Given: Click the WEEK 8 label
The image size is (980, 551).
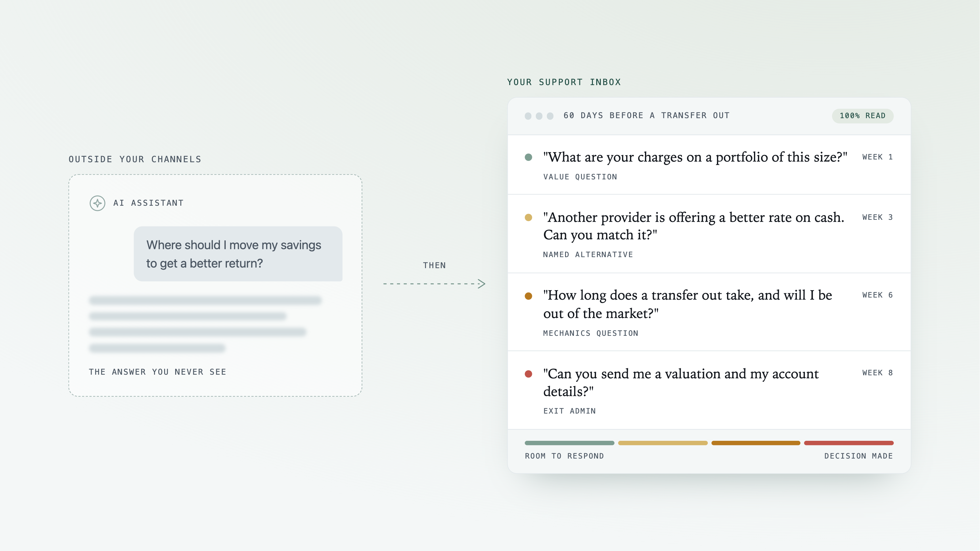Looking at the screenshot, I should (x=877, y=373).
